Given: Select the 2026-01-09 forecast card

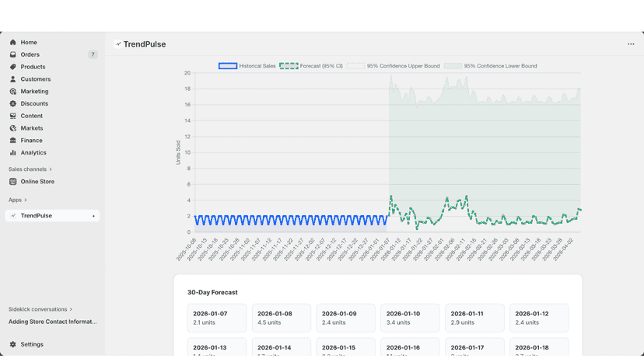Looking at the screenshot, I should coord(346,318).
